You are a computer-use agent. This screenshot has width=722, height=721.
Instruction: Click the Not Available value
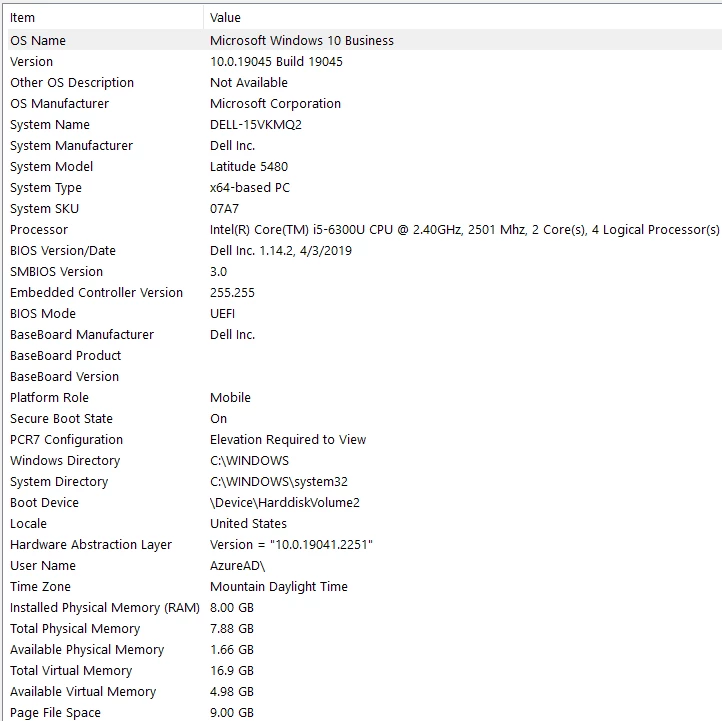tap(249, 83)
